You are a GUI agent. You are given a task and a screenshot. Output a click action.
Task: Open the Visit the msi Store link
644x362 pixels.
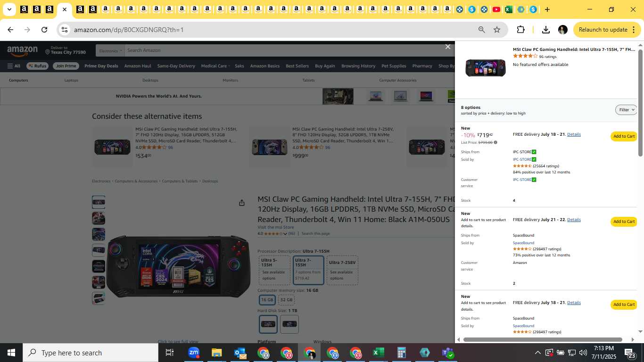click(x=275, y=227)
